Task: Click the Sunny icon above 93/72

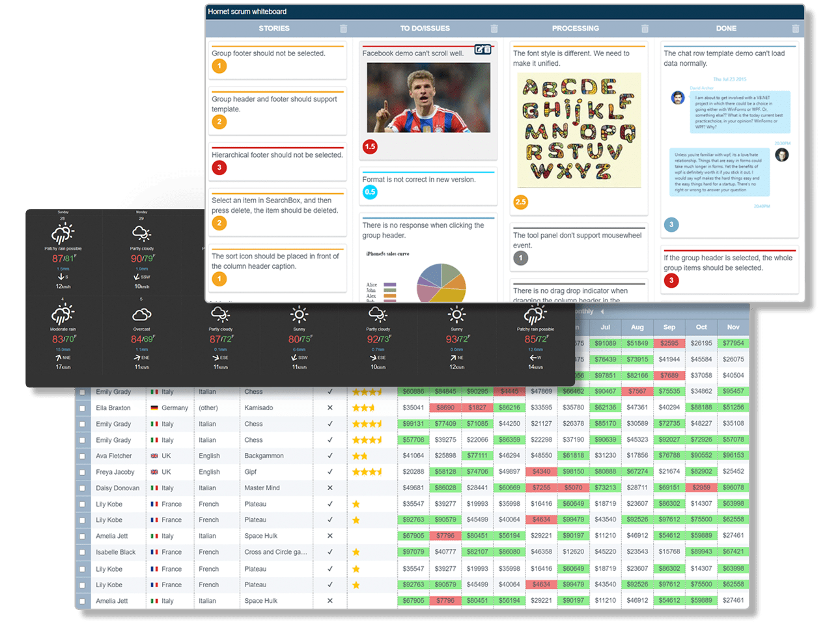Action: pyautogui.click(x=456, y=315)
